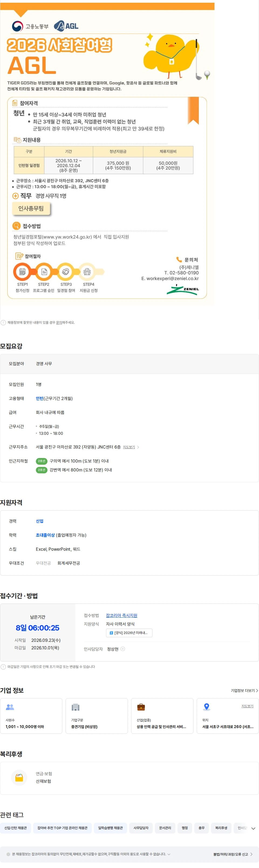The image size is (259, 868).
Task: Open the 인턴 employment type link
Action: pyautogui.click(x=39, y=398)
